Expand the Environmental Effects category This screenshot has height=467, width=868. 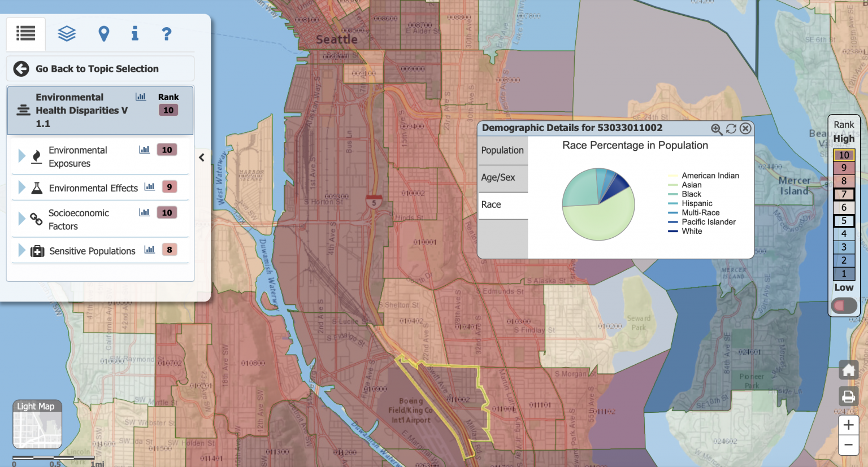click(x=21, y=187)
